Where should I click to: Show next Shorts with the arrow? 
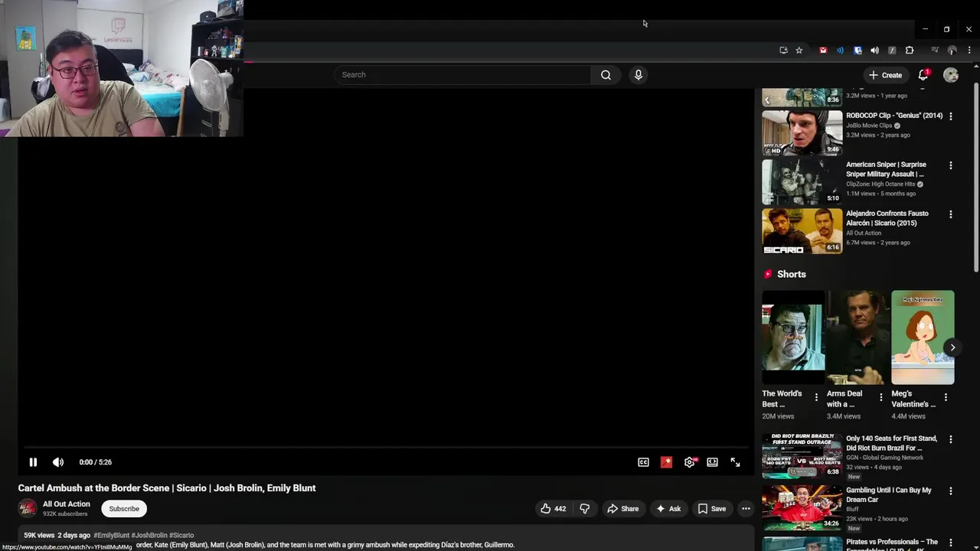click(x=952, y=347)
